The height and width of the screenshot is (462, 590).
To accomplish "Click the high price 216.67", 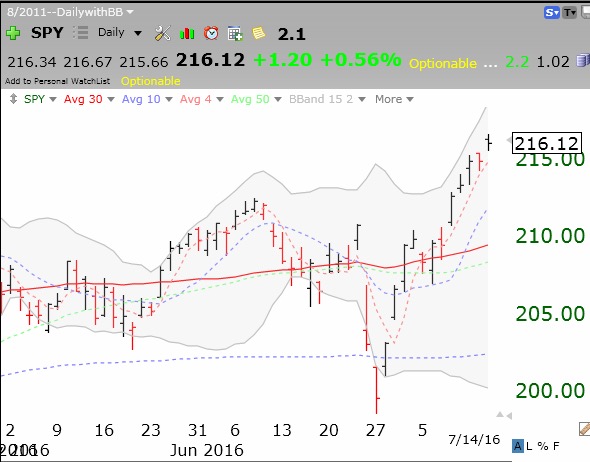I will 87,62.
